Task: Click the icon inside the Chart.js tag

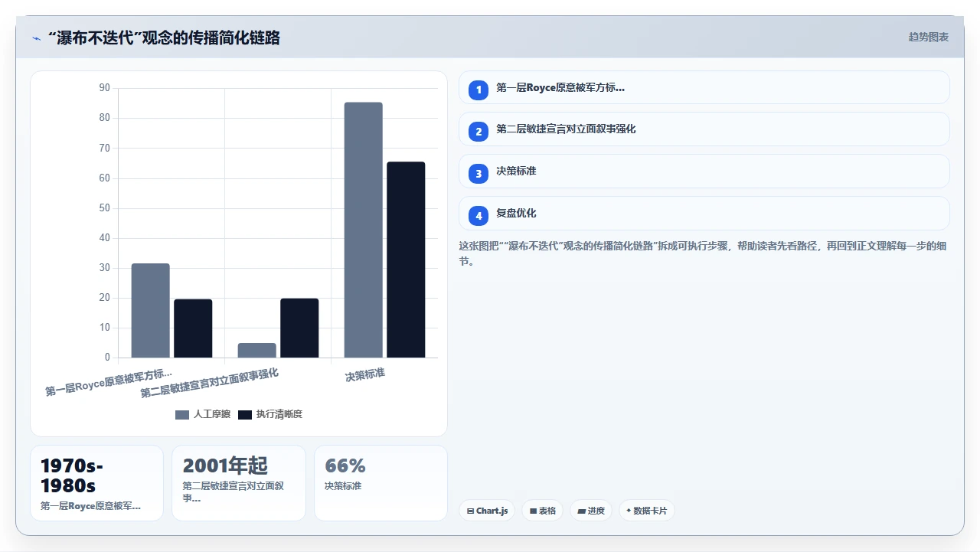Action: click(470, 511)
